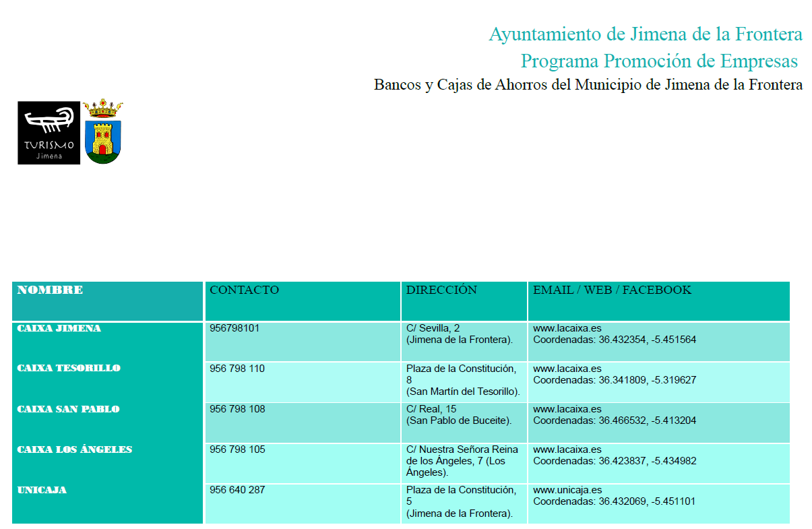812x529 pixels.
Task: Select the UNICAJA name cell
Action: coord(42,490)
